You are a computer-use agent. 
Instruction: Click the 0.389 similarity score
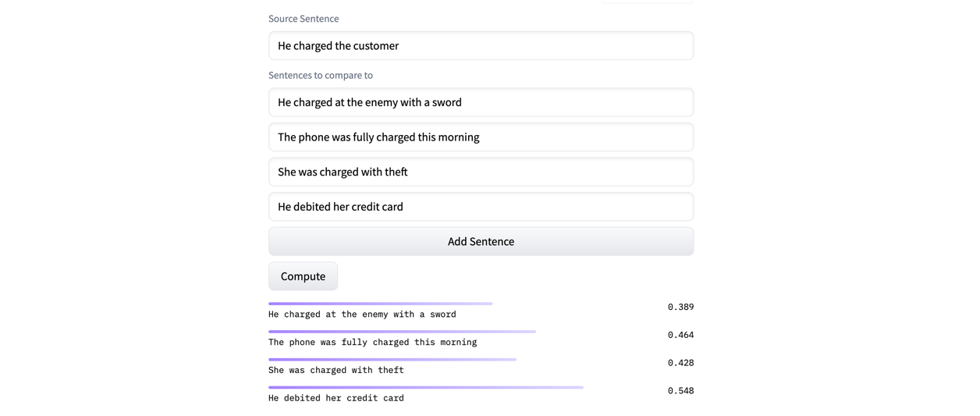click(x=680, y=307)
